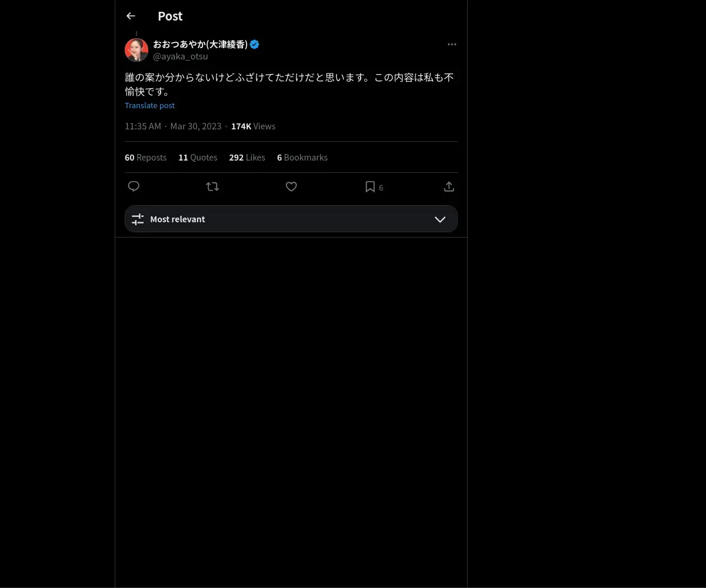Click the repost arrows icon
Viewport: 706px width, 588px height.
coord(212,186)
